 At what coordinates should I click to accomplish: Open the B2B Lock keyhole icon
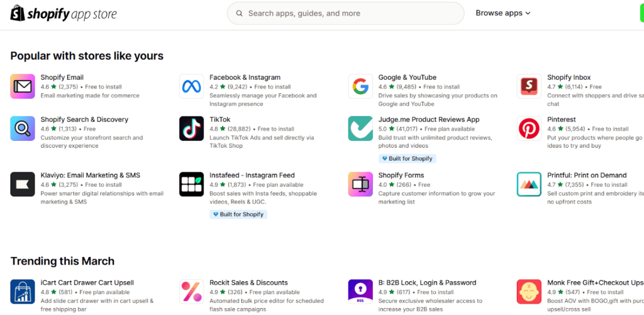360,292
